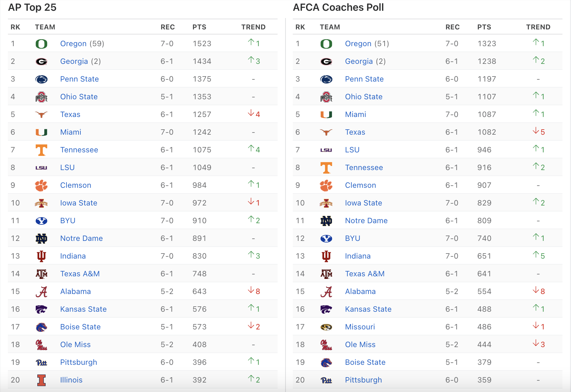Image resolution: width=571 pixels, height=392 pixels.
Task: Open the Texas A&M link in the Coaches Poll
Action: 365,274
